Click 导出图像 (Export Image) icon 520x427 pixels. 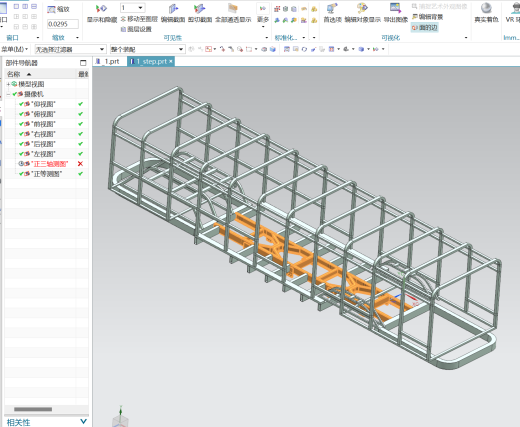point(395,8)
